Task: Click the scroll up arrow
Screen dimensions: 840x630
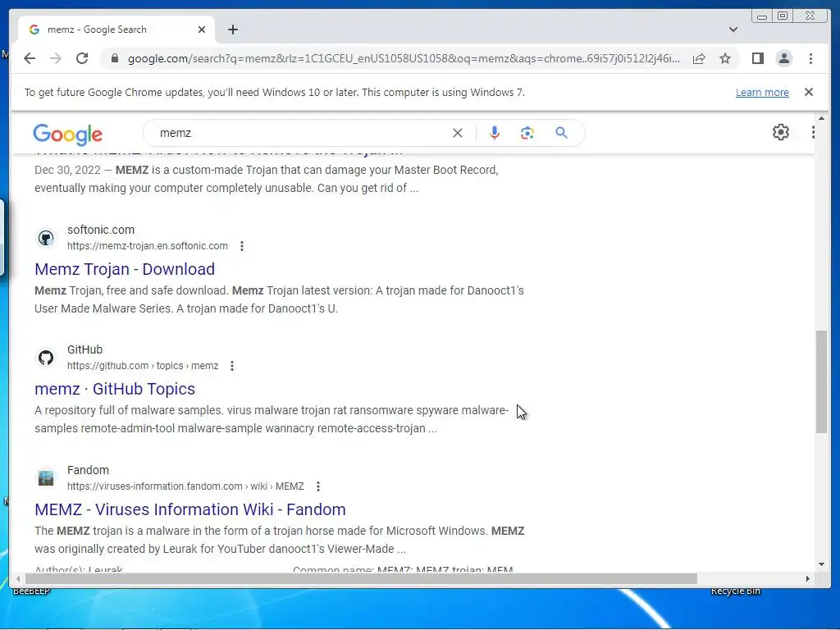Action: click(x=821, y=118)
